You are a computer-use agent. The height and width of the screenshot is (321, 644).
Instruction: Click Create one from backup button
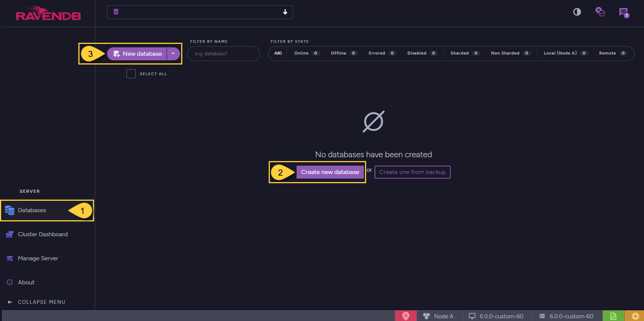point(412,172)
